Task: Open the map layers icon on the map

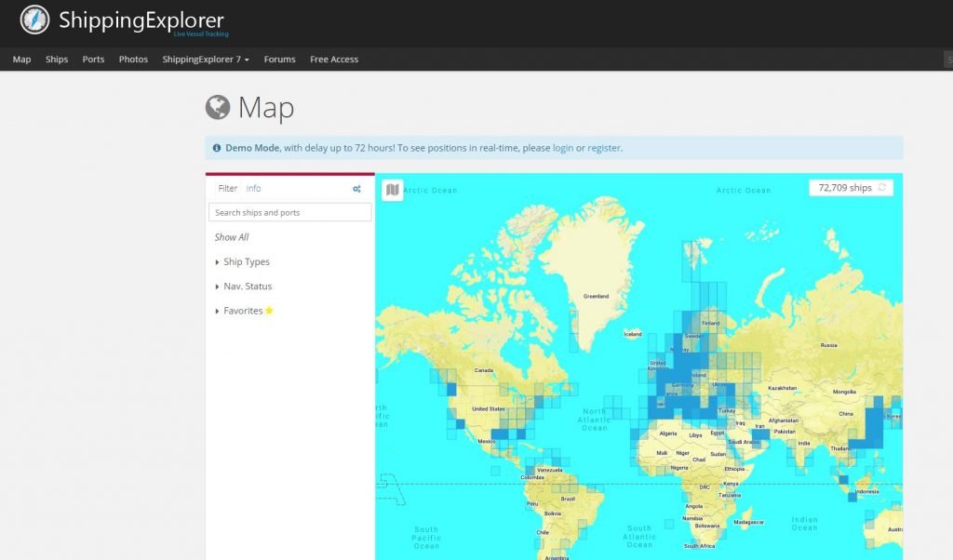Action: pyautogui.click(x=392, y=190)
